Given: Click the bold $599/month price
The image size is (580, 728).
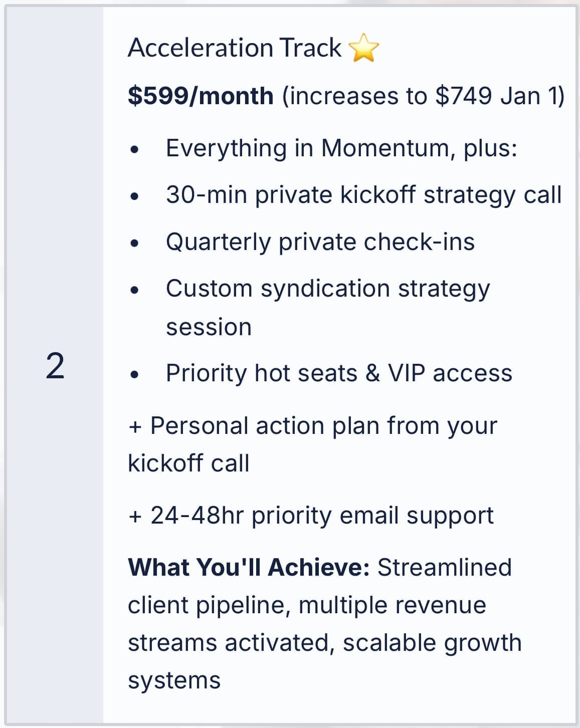Looking at the screenshot, I should 201,96.
